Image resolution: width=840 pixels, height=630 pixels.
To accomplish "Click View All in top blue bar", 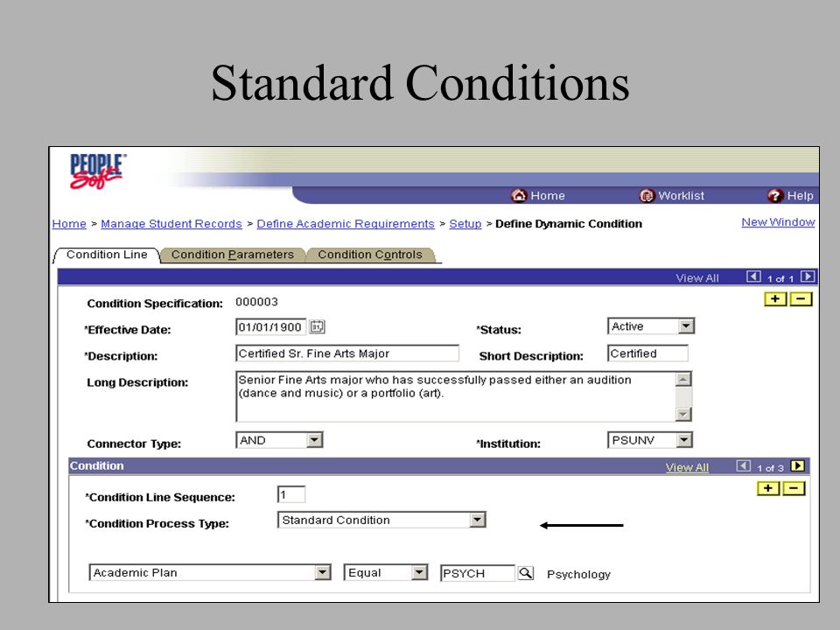I will [x=697, y=278].
